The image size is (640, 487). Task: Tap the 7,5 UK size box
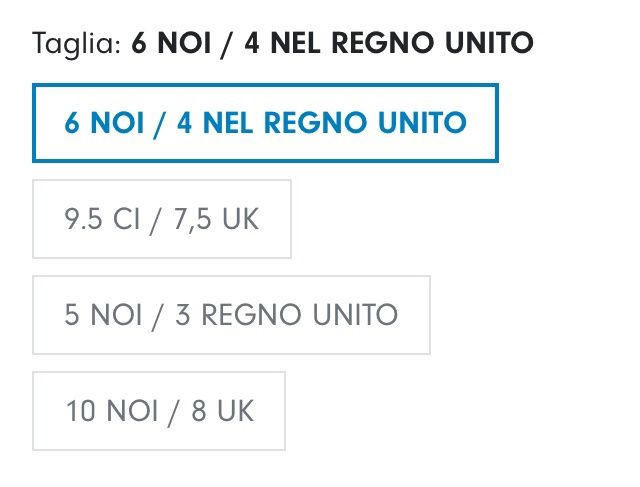pyautogui.click(x=162, y=219)
